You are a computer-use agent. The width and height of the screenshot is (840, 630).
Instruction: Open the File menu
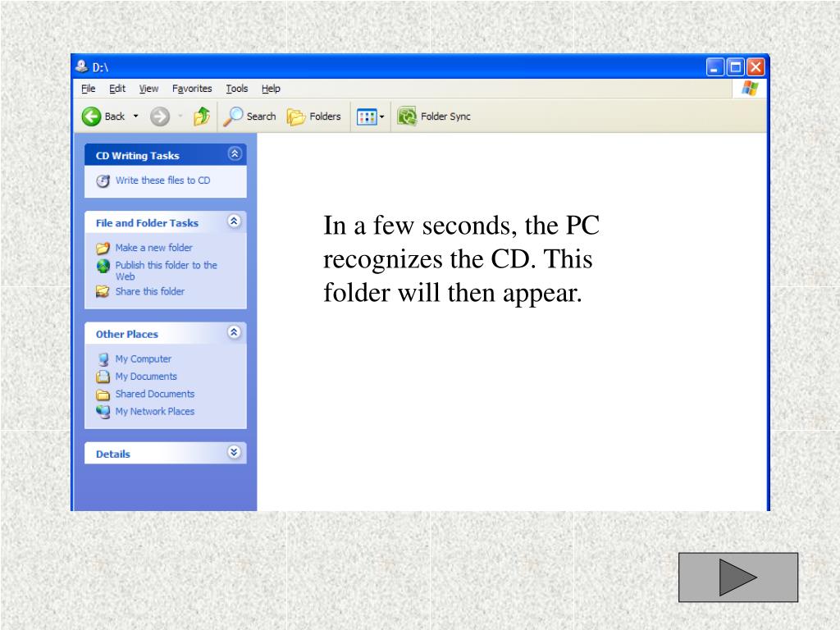[x=89, y=89]
